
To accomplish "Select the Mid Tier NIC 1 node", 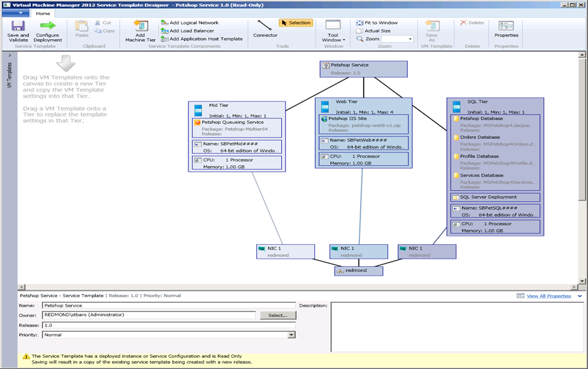I will (x=285, y=252).
